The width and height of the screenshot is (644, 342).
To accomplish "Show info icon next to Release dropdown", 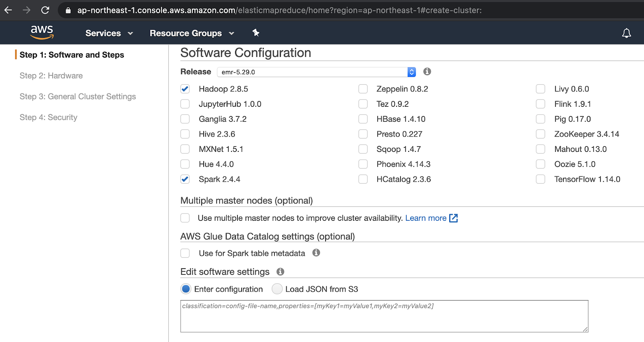I will click(427, 71).
